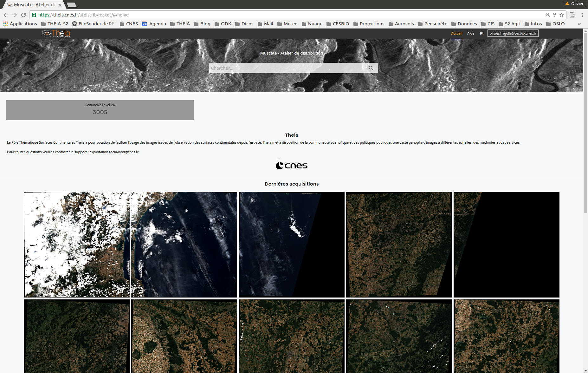Open the third second-row acquisition thumbnail

pyautogui.click(x=292, y=336)
